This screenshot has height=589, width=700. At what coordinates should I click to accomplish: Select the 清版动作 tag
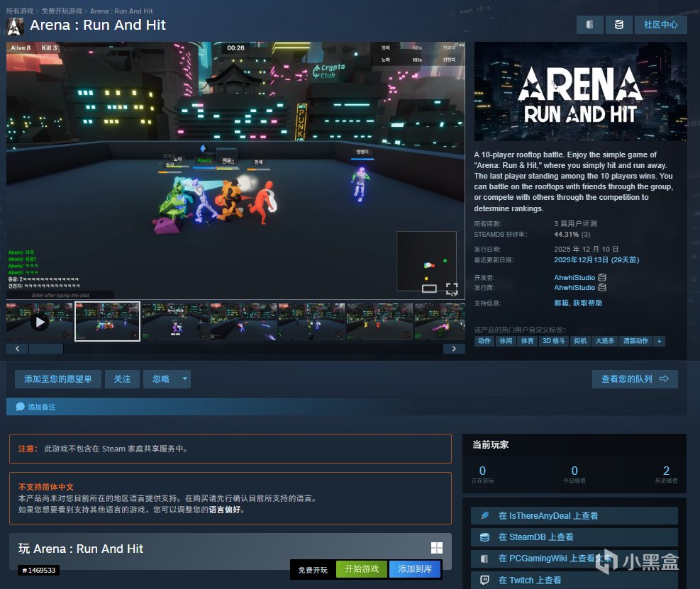[635, 341]
